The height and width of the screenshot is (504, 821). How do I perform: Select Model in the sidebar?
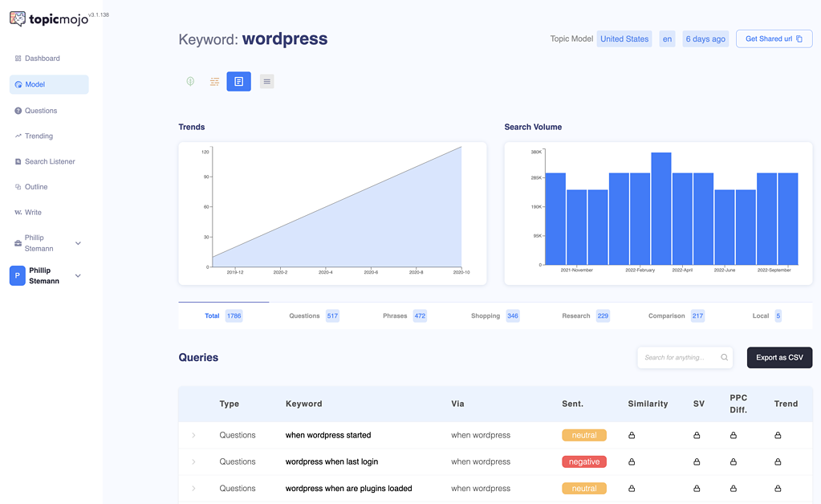pyautogui.click(x=49, y=84)
